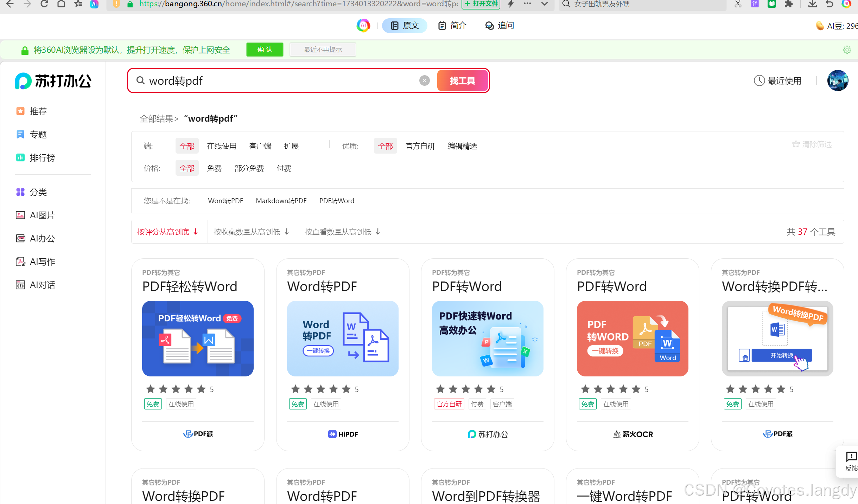Click the 360 AI assistant logo icon
Image resolution: width=858 pixels, height=504 pixels.
pyautogui.click(x=363, y=26)
